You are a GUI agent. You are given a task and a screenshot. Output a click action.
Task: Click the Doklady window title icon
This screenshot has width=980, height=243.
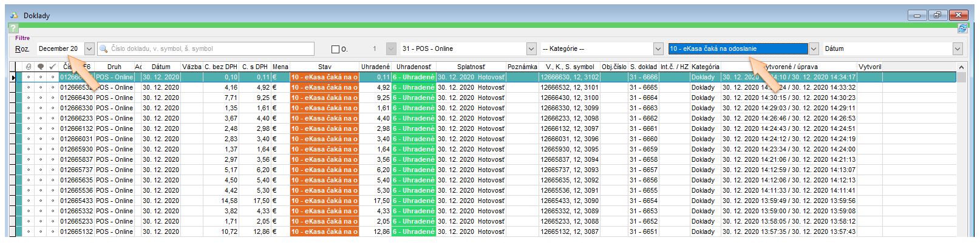tap(14, 16)
